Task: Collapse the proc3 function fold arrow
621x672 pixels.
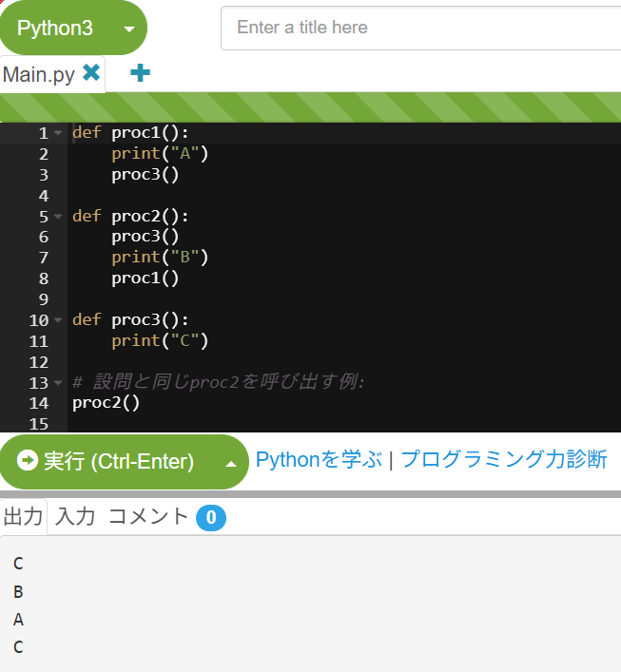Action: pos(58,320)
